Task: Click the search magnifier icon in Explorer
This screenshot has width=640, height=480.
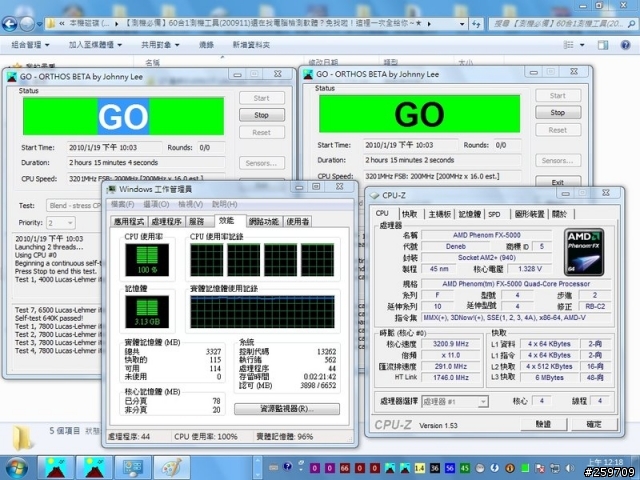Action: pyautogui.click(x=631, y=24)
